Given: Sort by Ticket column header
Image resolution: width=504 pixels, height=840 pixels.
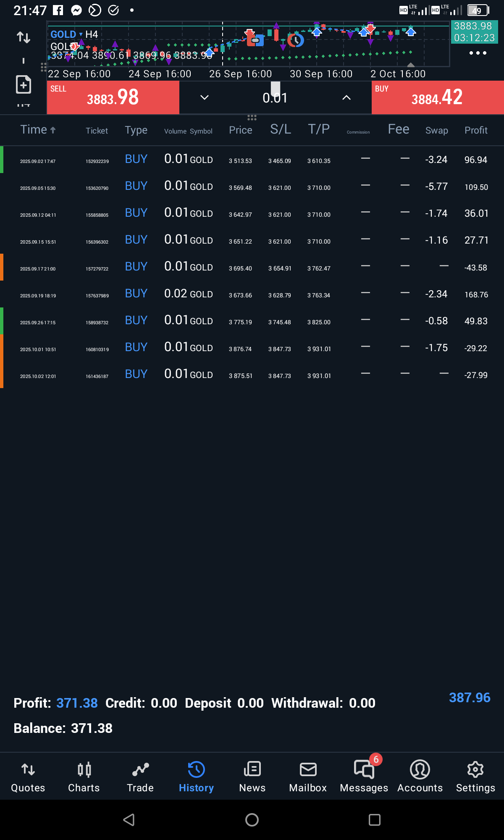Looking at the screenshot, I should coord(97,131).
